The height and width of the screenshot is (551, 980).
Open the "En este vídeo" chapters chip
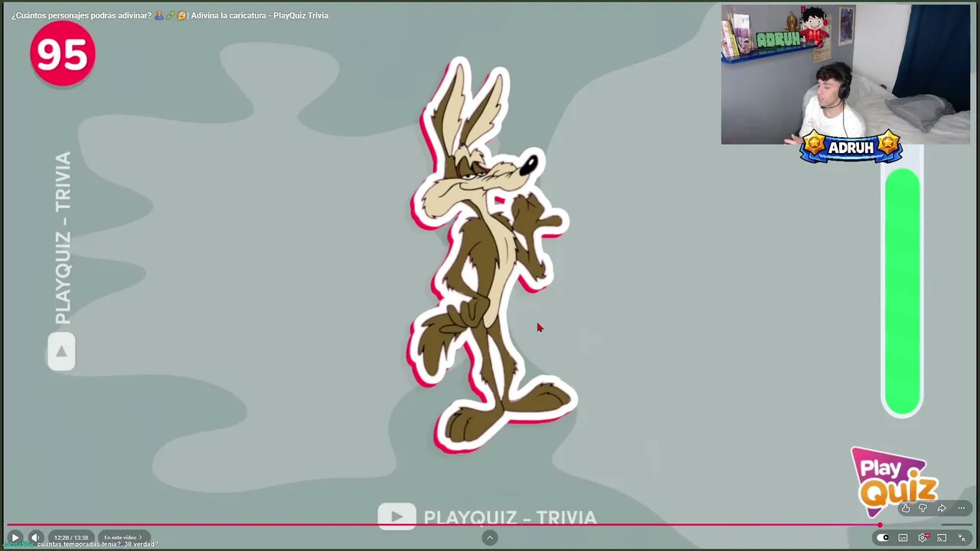pos(123,537)
